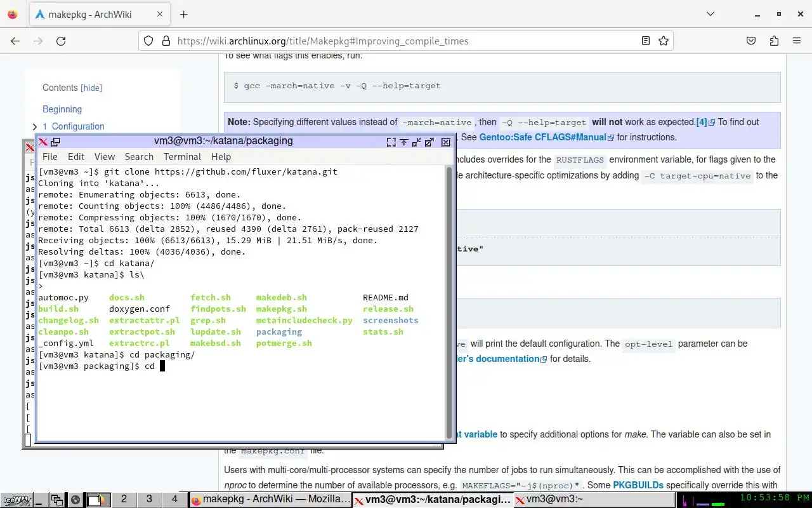
Task: Activate the vm3@vm3:~ taskbar button
Action: tap(593, 500)
